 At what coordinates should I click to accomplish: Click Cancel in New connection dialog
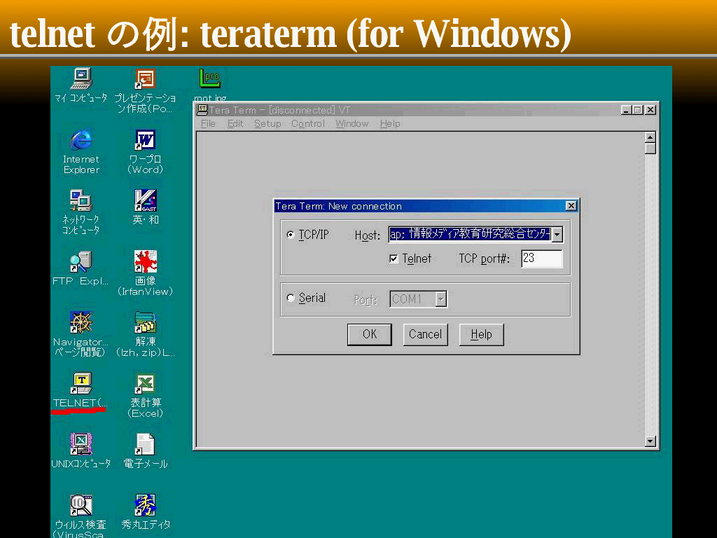[x=425, y=335]
